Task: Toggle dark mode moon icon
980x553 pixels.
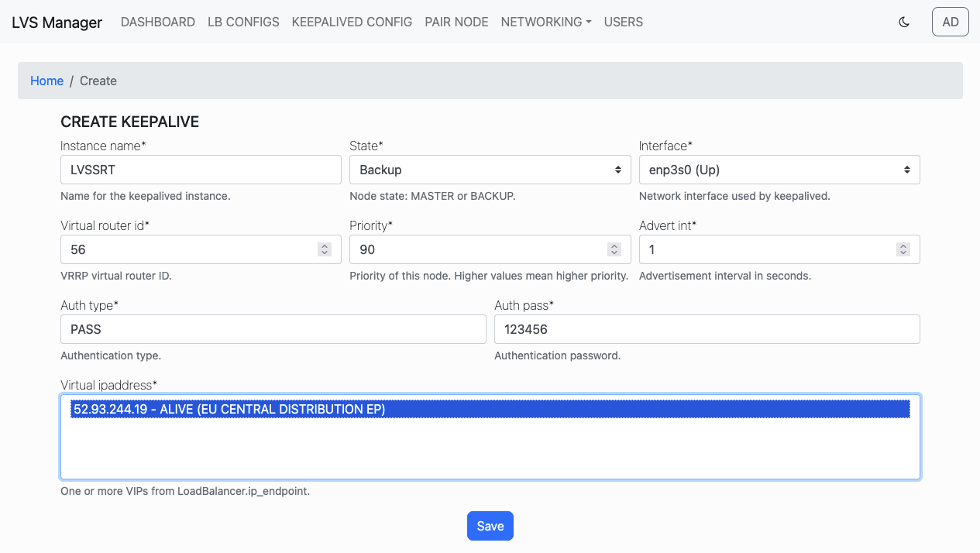Action: pos(903,22)
